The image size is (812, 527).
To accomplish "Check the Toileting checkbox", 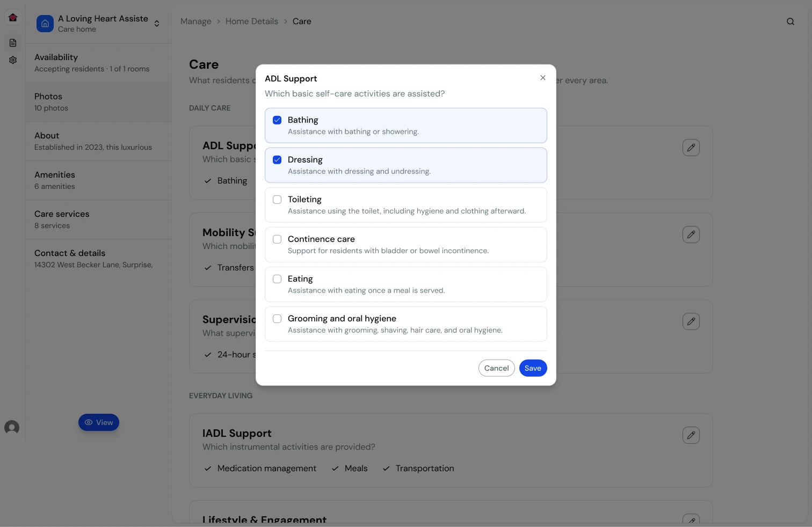I will 277,200.
